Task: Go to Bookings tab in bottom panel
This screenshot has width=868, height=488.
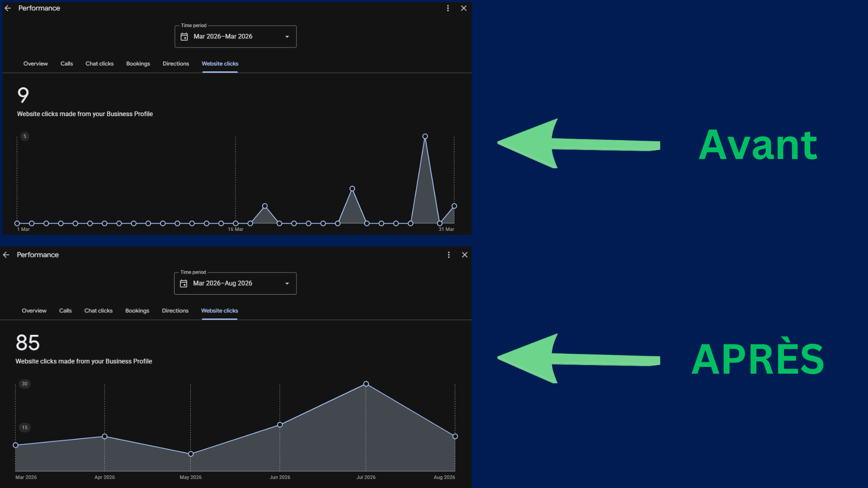Action: pos(137,311)
